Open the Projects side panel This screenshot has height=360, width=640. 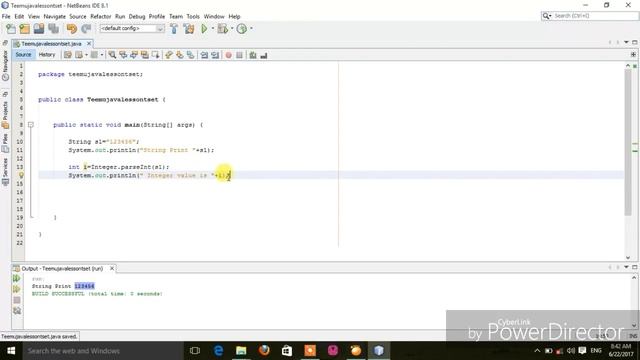pos(5,114)
